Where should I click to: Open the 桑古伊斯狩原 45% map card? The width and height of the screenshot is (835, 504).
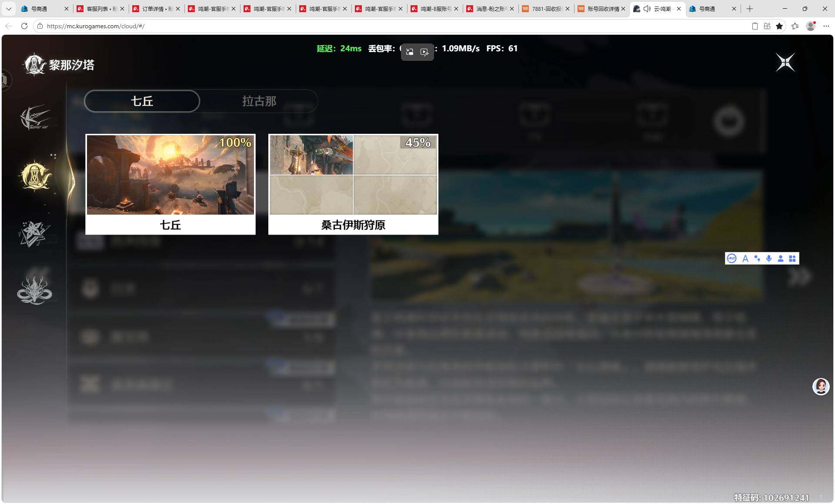353,184
